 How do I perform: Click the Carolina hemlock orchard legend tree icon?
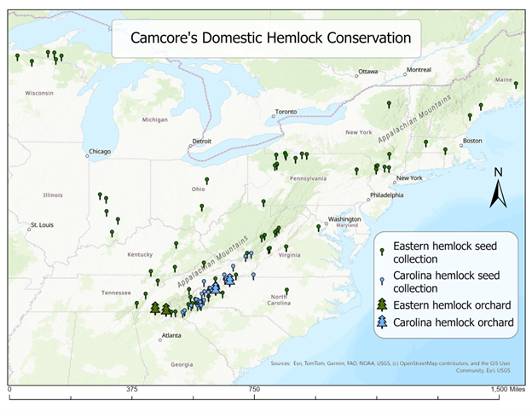click(382, 322)
